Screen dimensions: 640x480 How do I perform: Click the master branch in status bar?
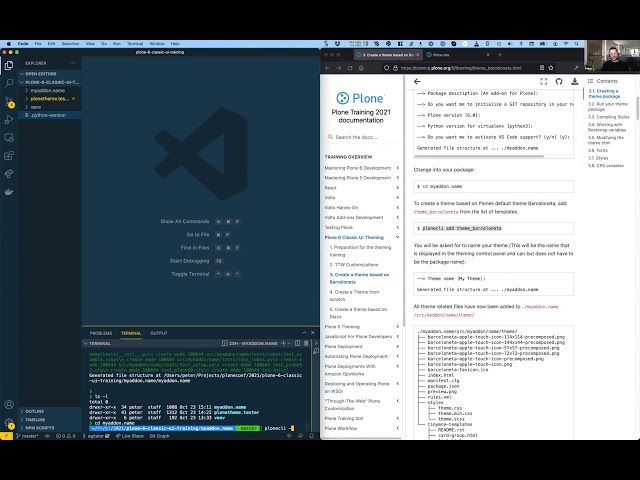(x=27, y=436)
